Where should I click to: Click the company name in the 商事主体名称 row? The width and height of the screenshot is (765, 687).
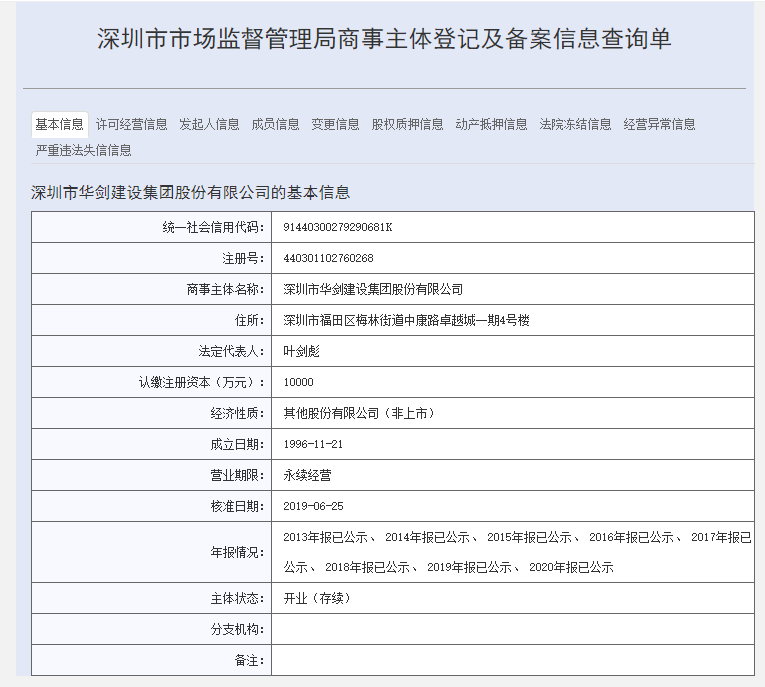[x=373, y=289]
